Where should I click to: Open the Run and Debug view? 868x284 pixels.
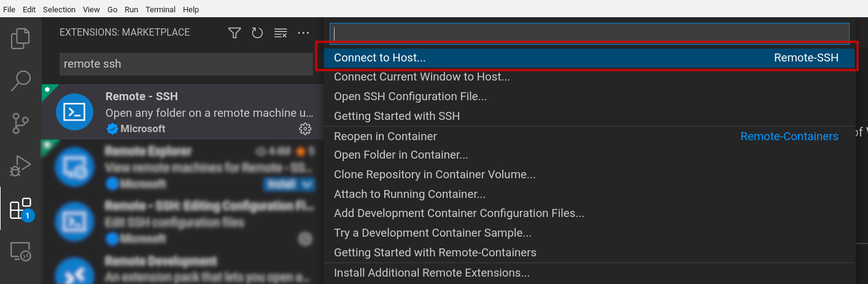(20, 166)
